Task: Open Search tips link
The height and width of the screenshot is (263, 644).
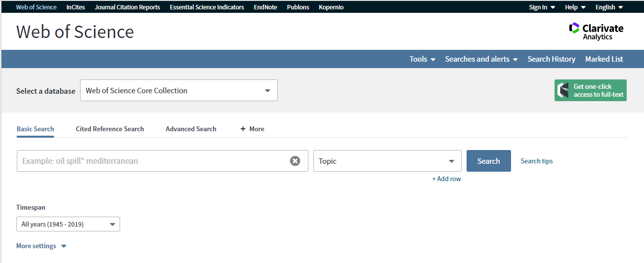Action: (x=537, y=161)
